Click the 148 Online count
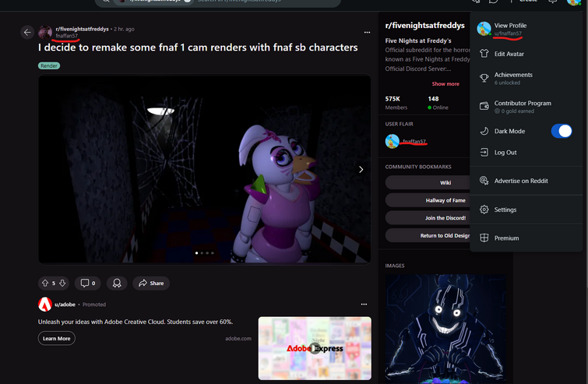 click(x=438, y=103)
